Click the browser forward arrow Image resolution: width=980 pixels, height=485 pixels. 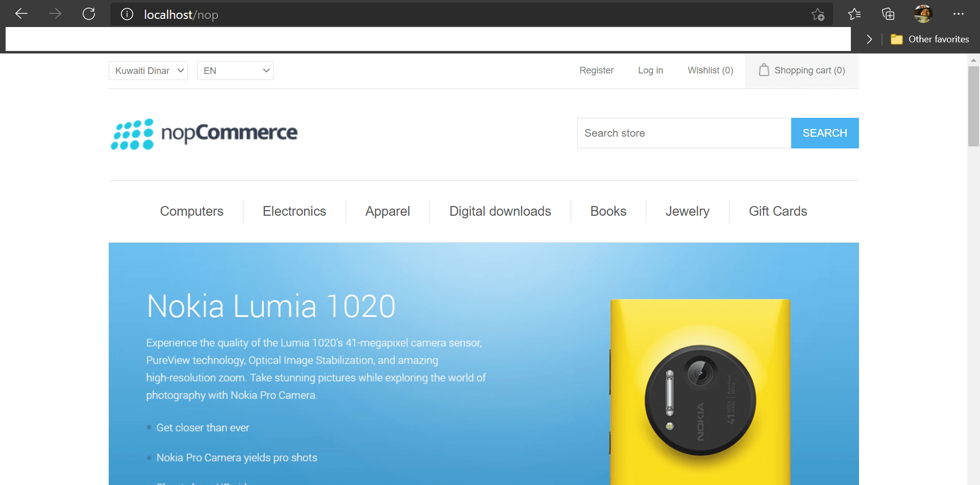[55, 14]
